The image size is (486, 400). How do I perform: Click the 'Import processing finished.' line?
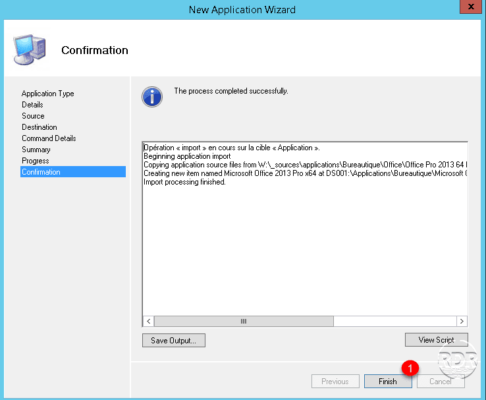click(x=184, y=182)
